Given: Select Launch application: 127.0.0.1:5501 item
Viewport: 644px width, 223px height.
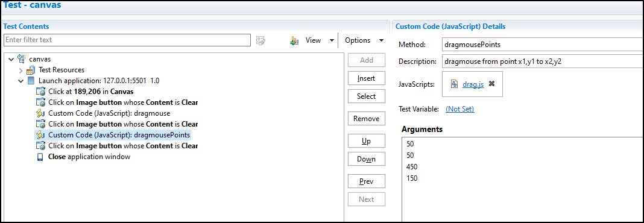Looking at the screenshot, I should [99, 81].
